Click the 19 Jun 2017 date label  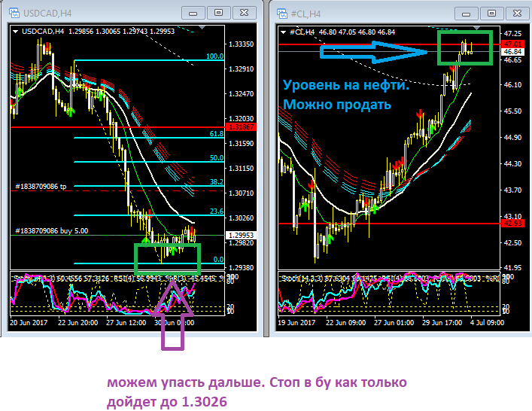(x=296, y=322)
